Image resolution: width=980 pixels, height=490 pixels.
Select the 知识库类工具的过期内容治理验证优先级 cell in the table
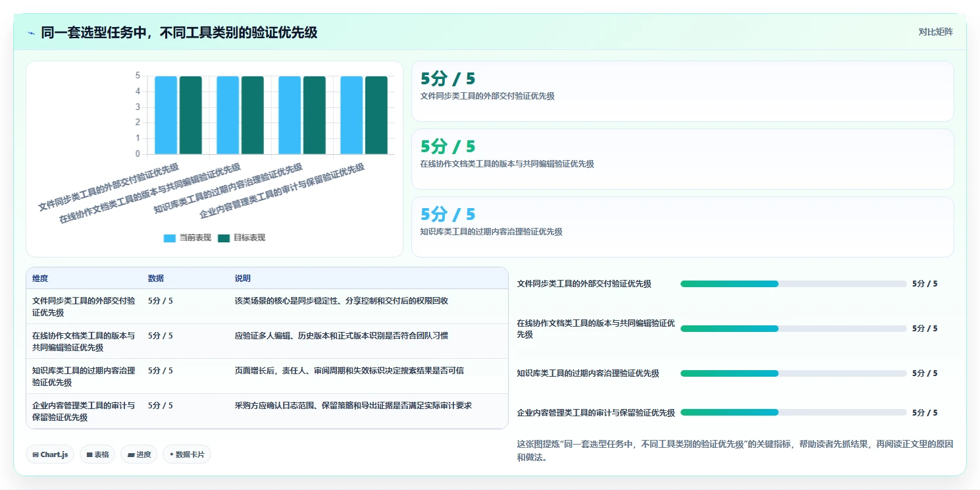[x=84, y=377]
